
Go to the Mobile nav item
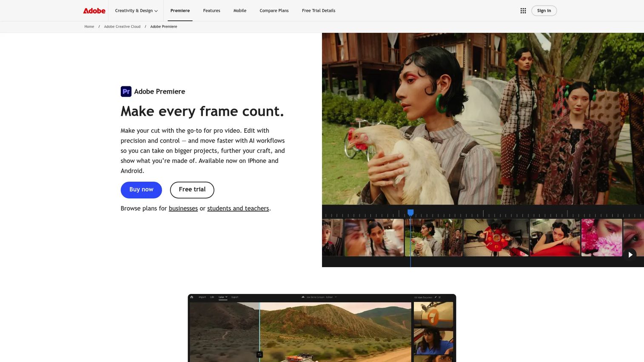[240, 11]
